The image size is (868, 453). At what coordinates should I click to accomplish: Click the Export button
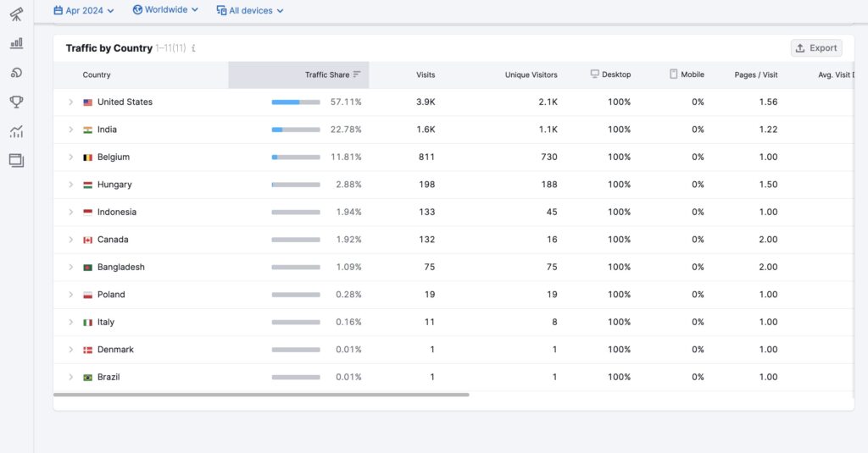click(816, 48)
